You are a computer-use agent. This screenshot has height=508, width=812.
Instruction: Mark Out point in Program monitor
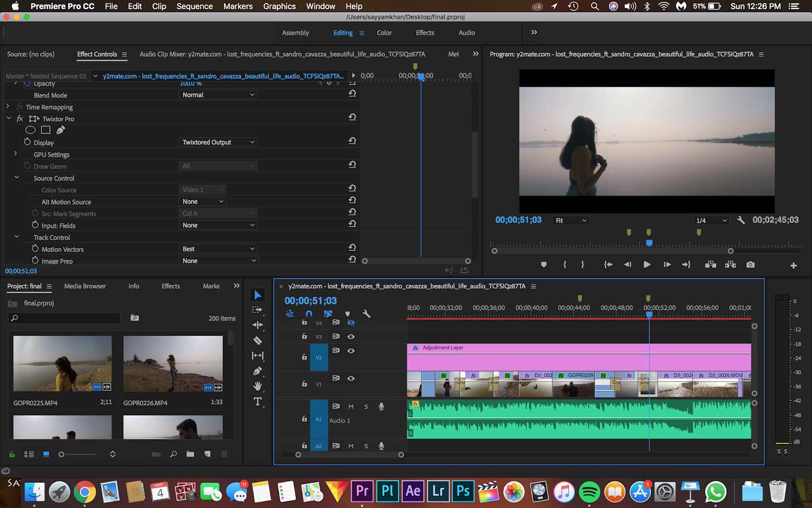tap(583, 265)
